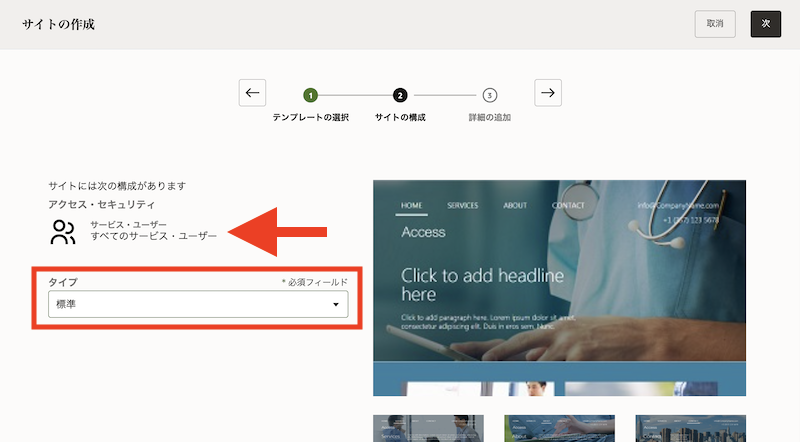The image size is (800, 442).
Task: Click HOME in the template preview
Action: click(x=411, y=205)
